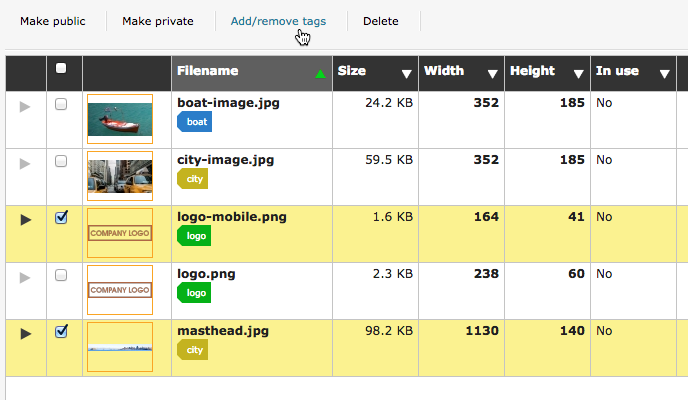Image resolution: width=688 pixels, height=400 pixels.
Task: Expand the logo-mobile.png row arrow
Action: coord(26,219)
